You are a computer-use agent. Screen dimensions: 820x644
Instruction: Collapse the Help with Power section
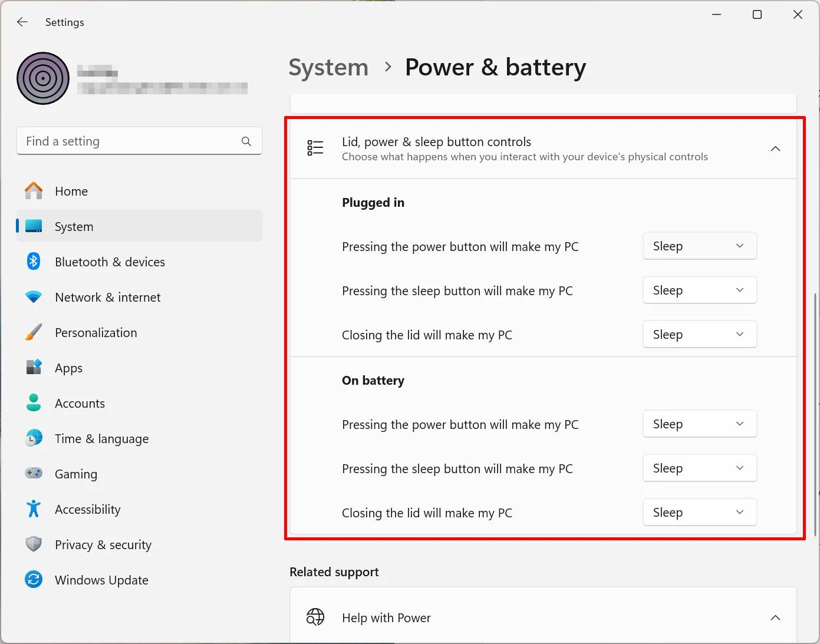(775, 617)
